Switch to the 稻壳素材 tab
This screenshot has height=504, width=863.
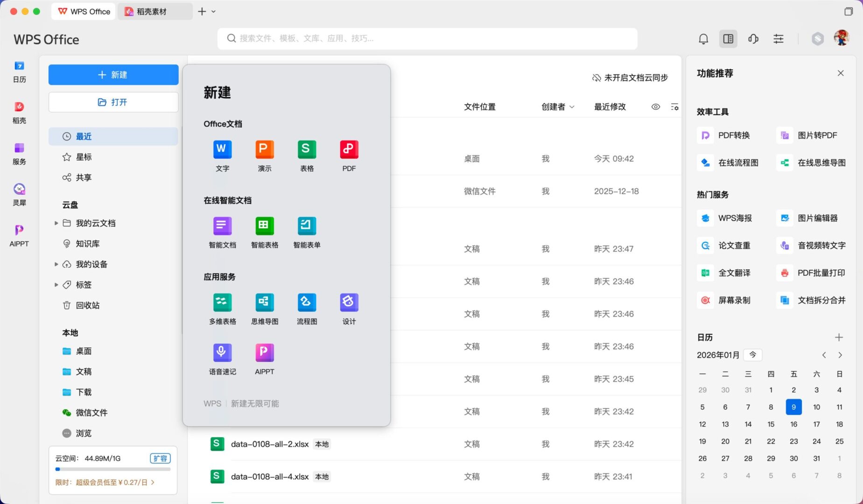[151, 12]
